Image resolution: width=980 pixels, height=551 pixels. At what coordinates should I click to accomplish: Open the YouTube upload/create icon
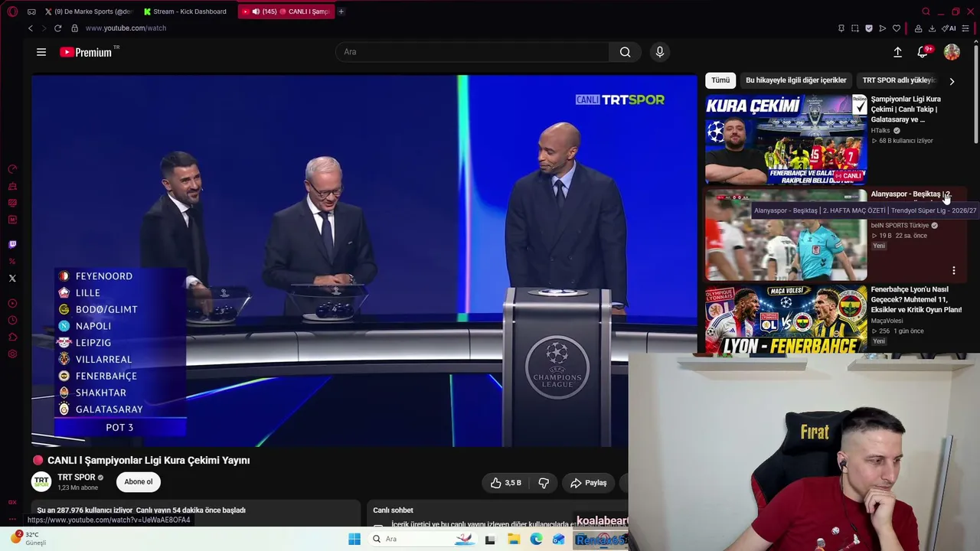click(x=897, y=52)
